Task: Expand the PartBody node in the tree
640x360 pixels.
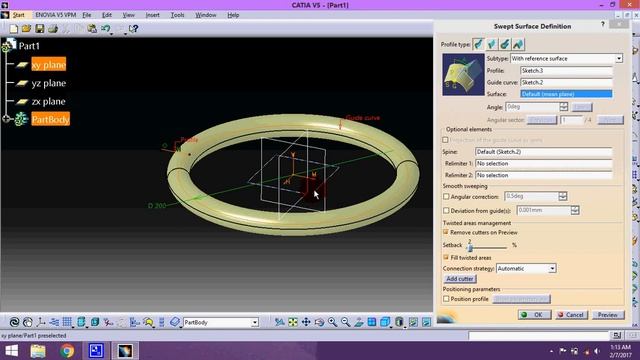Action: click(6, 119)
